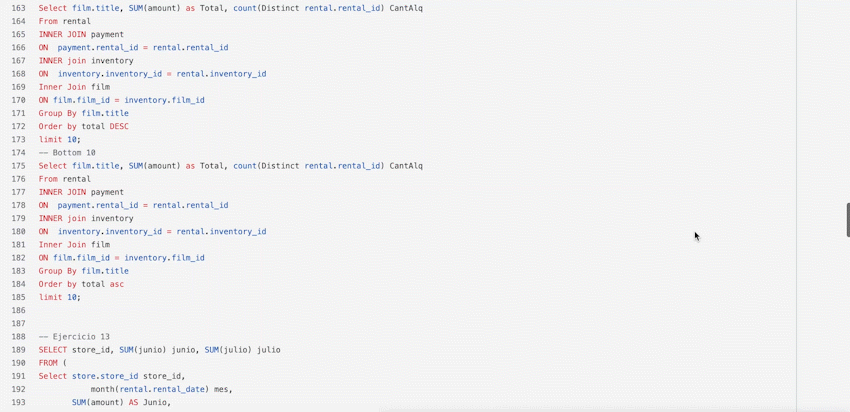Click 'From rental' on line 176

coord(64,179)
